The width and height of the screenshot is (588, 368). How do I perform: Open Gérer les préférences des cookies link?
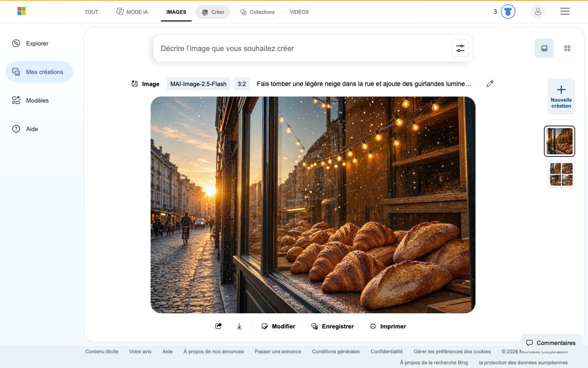(452, 351)
